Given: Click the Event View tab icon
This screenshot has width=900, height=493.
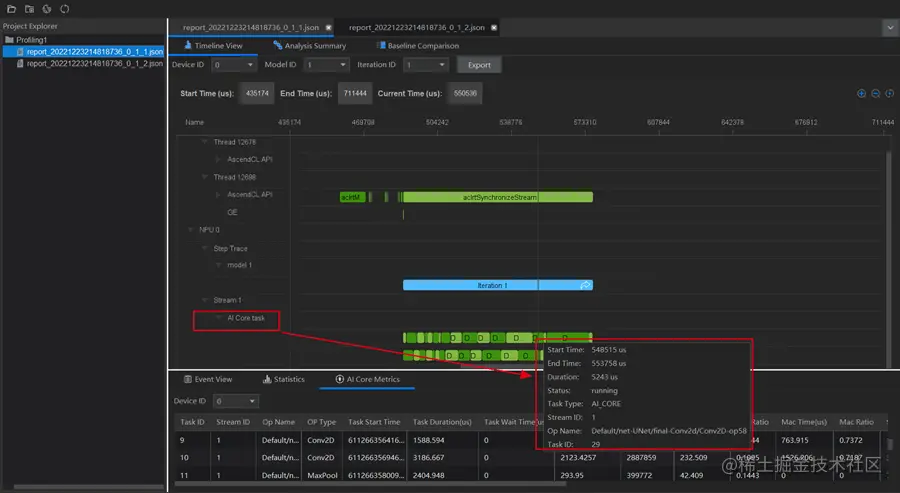Looking at the screenshot, I should [187, 379].
